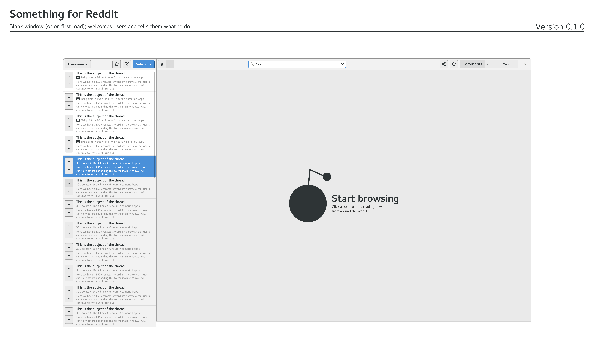Screen dimensions: 594x364
Task: Click the envelope icon on the second thread
Action: [78, 99]
